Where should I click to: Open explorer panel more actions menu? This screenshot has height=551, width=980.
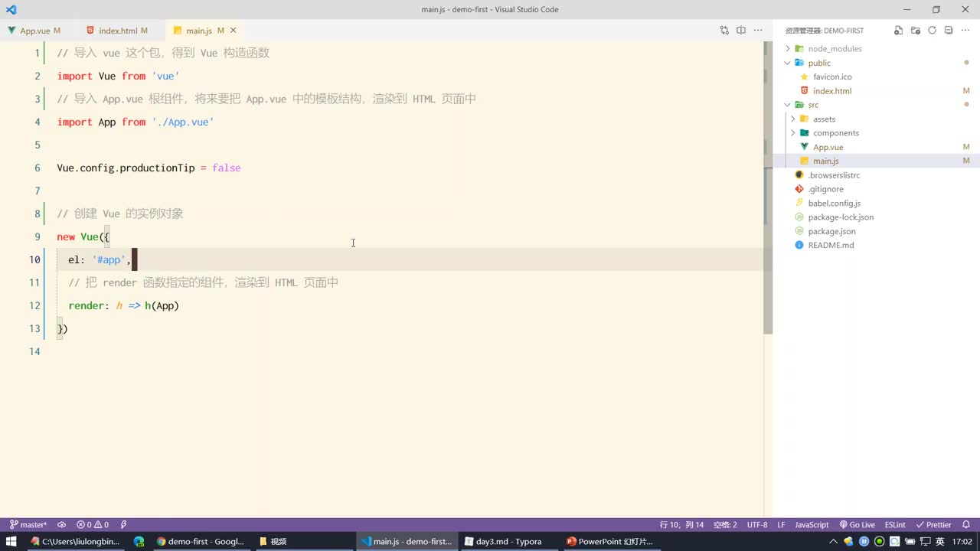click(x=965, y=31)
